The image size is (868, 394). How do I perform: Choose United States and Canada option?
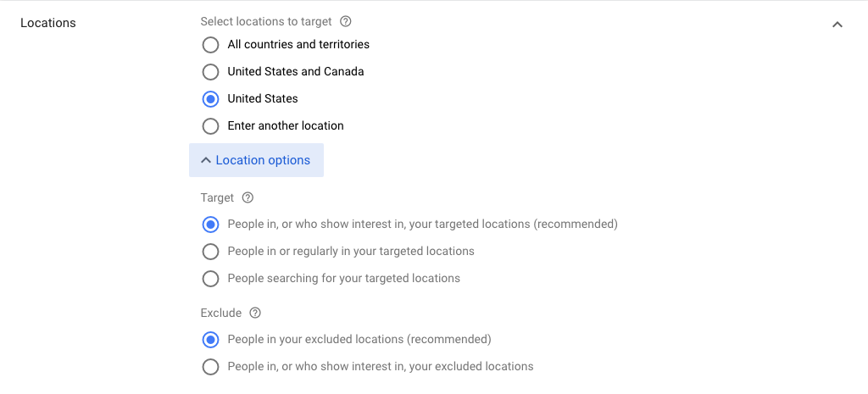click(210, 71)
